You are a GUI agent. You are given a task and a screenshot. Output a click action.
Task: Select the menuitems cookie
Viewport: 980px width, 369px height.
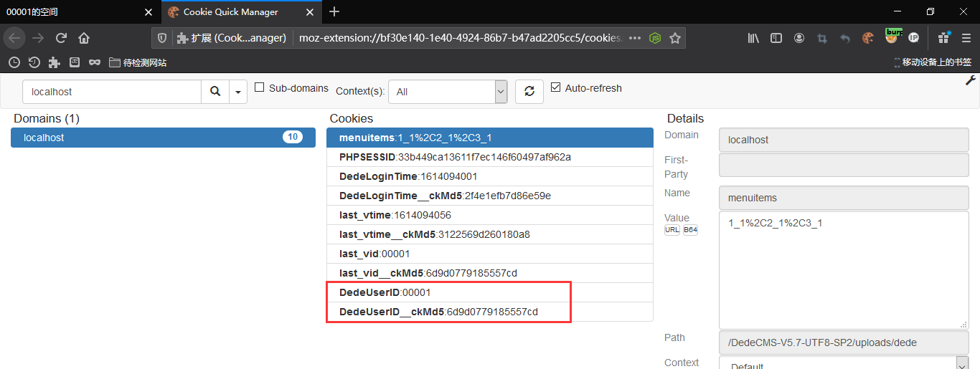(490, 138)
